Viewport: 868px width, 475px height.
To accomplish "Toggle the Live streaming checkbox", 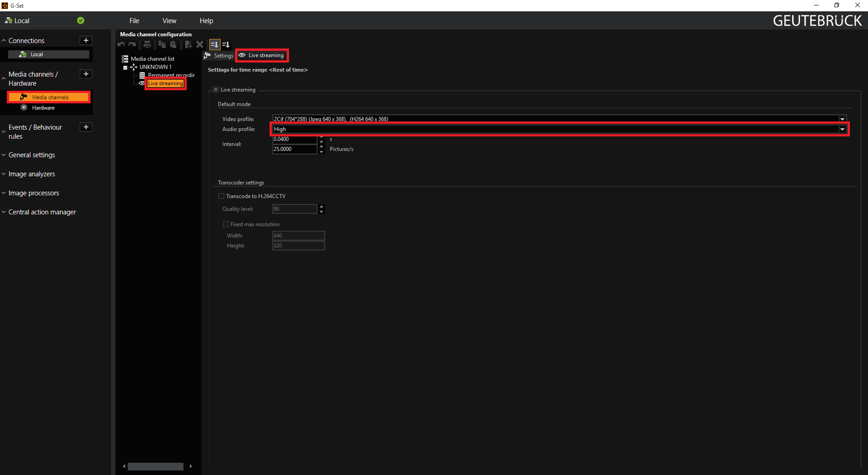I will 216,90.
